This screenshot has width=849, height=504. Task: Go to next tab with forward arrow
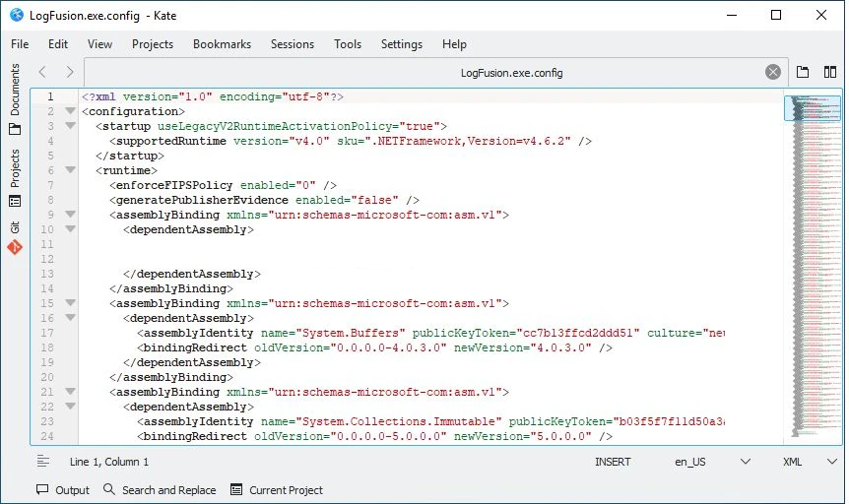(x=69, y=72)
